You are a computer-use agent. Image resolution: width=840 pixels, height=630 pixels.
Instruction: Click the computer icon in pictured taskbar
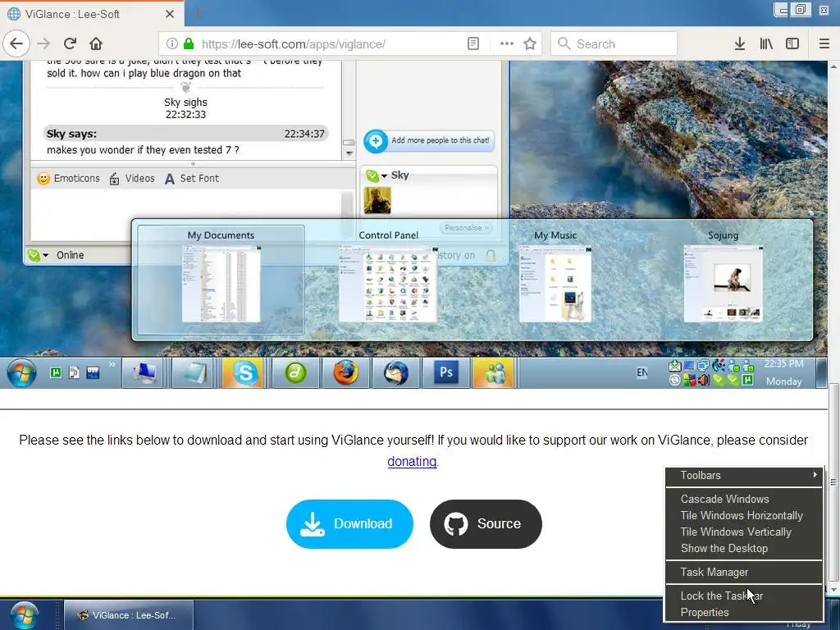(144, 372)
